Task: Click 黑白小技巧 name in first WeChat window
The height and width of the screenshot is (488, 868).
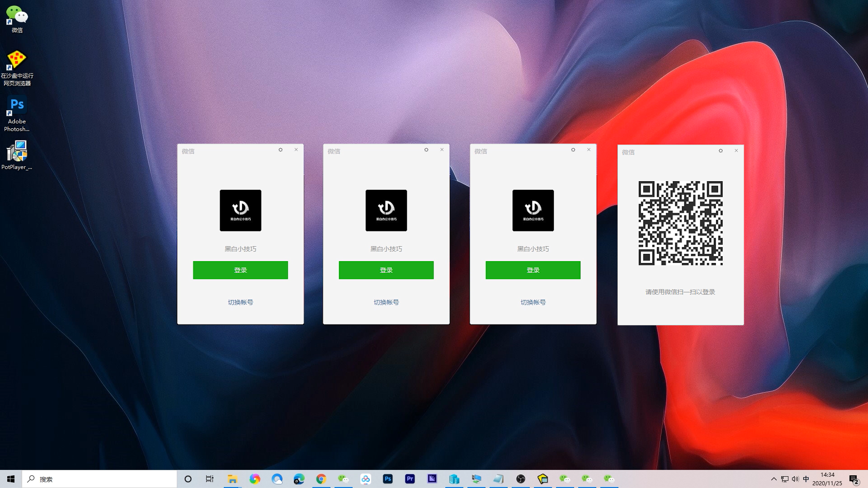Action: (x=241, y=249)
